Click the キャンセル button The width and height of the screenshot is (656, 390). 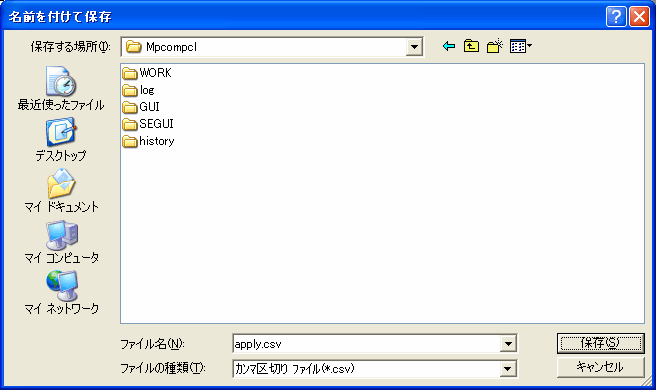pos(600,367)
